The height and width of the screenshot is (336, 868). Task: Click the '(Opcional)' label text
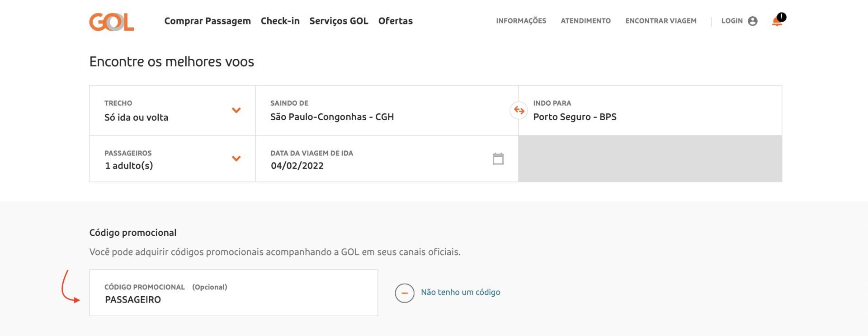click(x=210, y=287)
